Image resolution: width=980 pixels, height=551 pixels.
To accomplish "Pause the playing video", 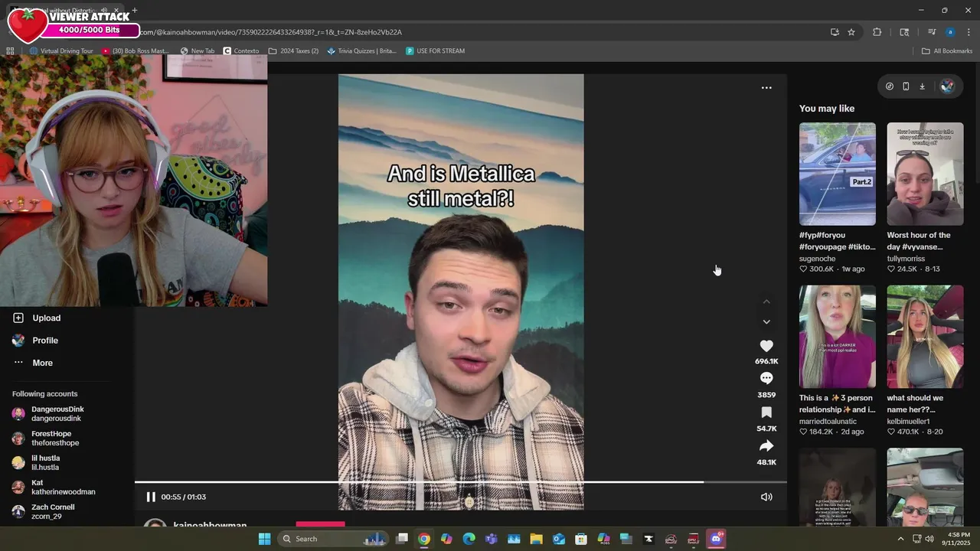I will [151, 497].
